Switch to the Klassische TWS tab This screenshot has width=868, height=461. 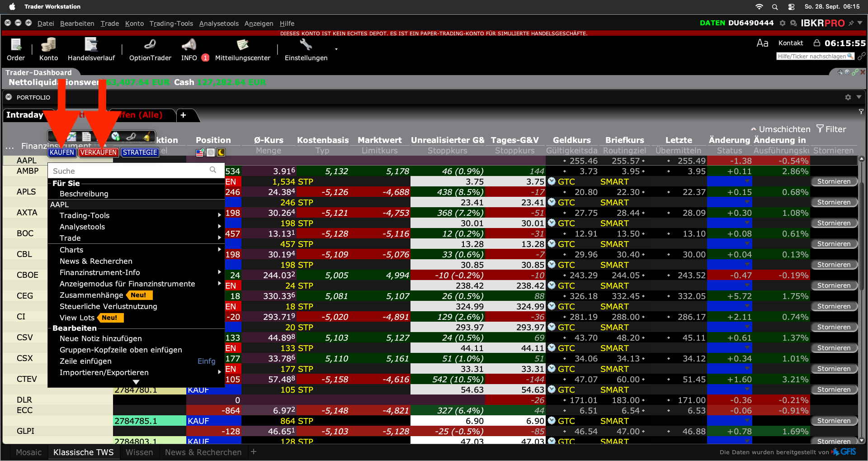83,452
